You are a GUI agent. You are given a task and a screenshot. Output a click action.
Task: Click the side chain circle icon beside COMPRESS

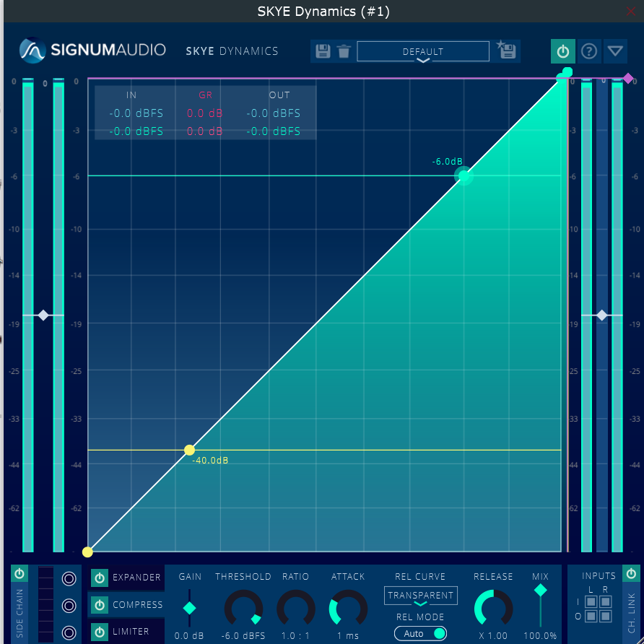[x=69, y=606]
